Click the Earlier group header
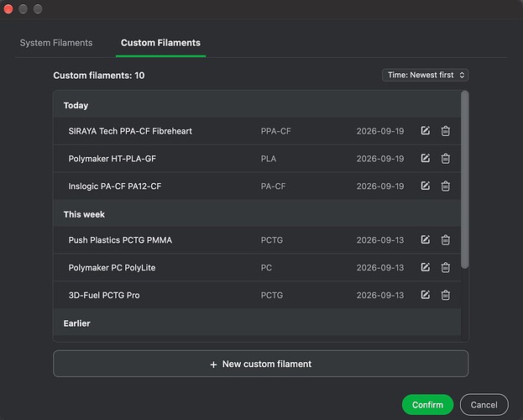 point(257,323)
